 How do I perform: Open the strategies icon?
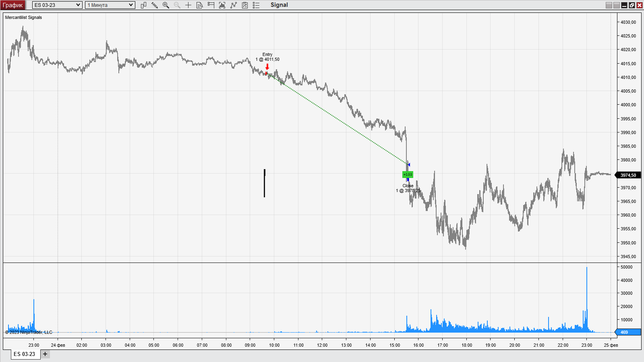[x=233, y=5]
